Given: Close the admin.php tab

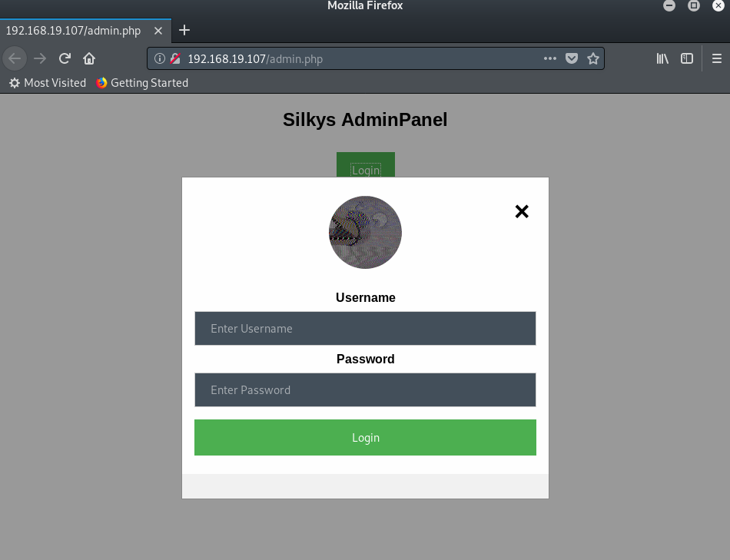Looking at the screenshot, I should [158, 31].
